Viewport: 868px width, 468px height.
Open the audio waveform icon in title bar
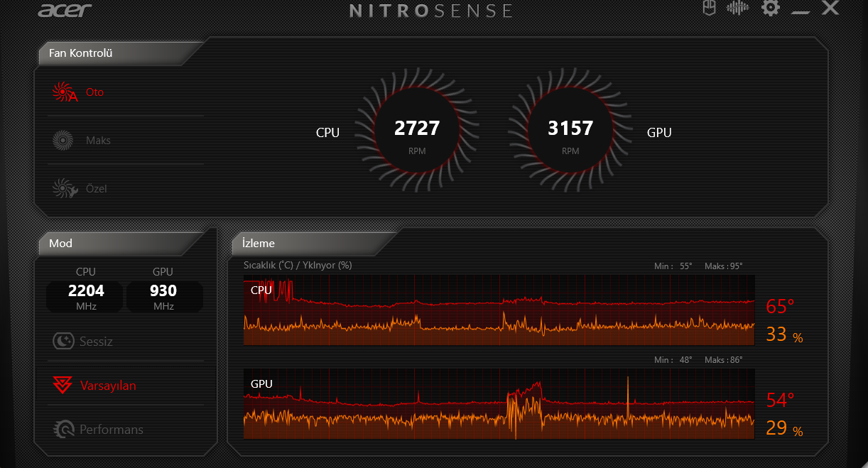(737, 8)
